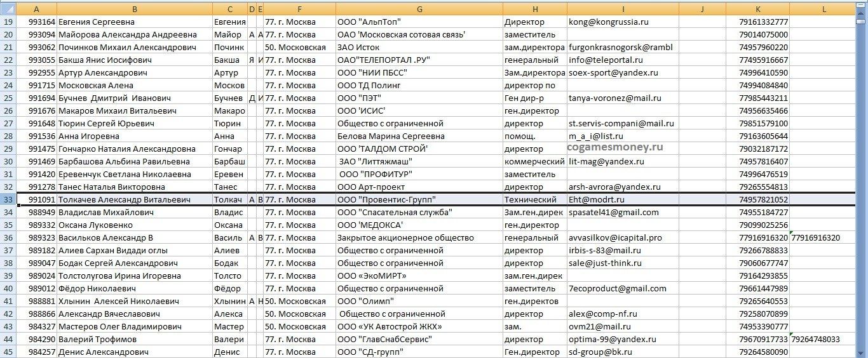
Task: Select column G header
Action: coord(419,8)
